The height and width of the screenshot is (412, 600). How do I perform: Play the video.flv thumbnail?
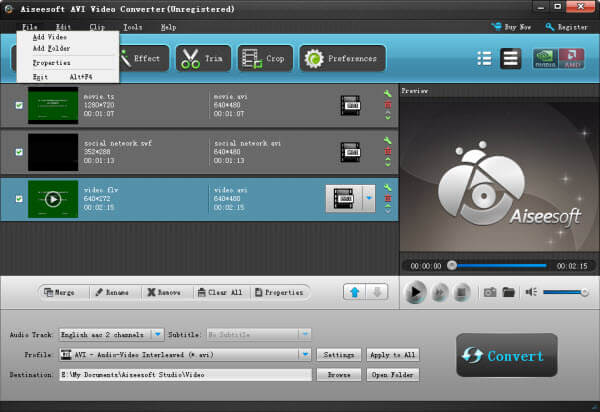pyautogui.click(x=53, y=199)
